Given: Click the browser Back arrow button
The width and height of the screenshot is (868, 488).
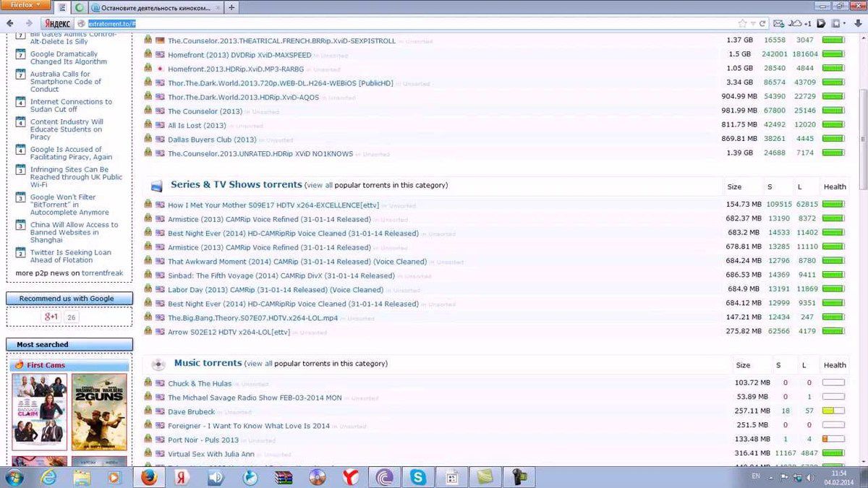Looking at the screenshot, I should tap(9, 23).
